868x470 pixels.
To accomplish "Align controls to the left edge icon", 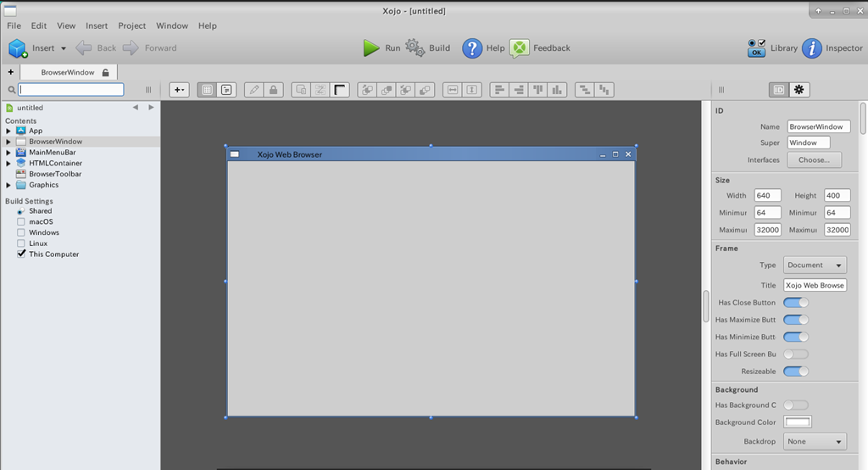I will click(x=499, y=90).
